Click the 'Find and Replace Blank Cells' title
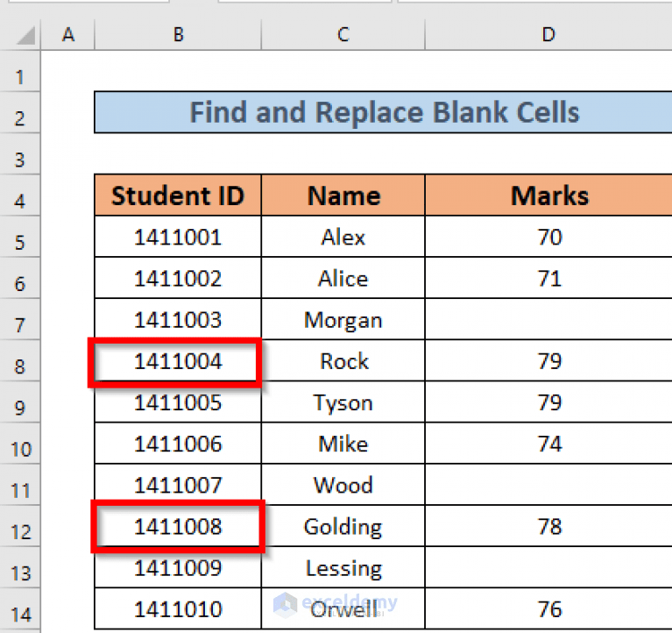 [384, 112]
